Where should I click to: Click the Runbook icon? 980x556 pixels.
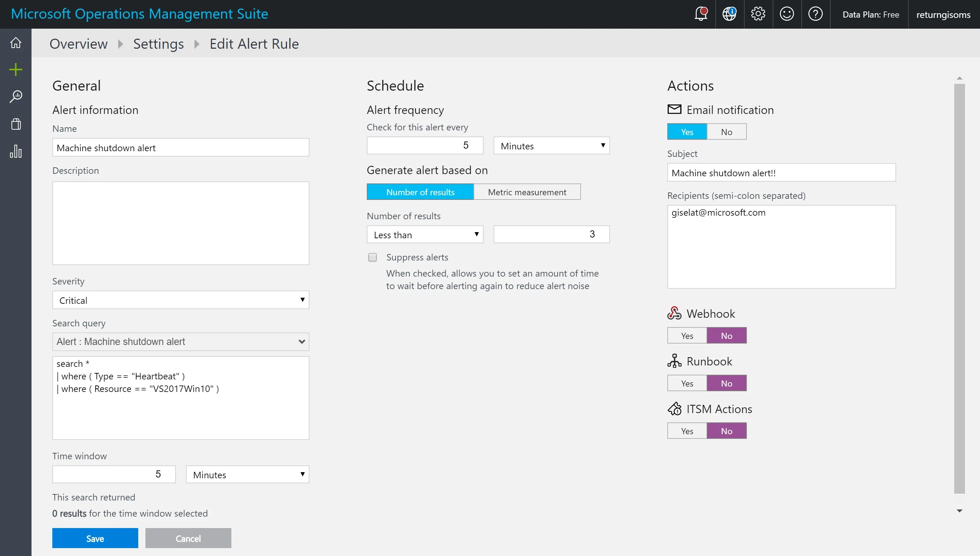click(x=674, y=361)
